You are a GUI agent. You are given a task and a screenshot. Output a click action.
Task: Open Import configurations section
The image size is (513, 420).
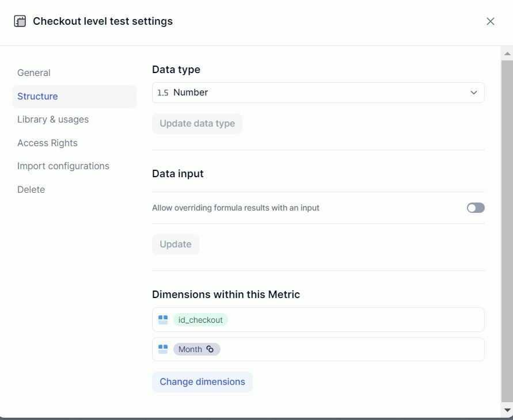(63, 166)
